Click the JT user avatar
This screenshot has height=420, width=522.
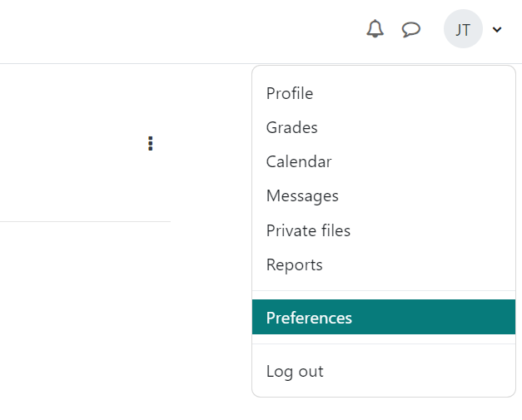[463, 30]
